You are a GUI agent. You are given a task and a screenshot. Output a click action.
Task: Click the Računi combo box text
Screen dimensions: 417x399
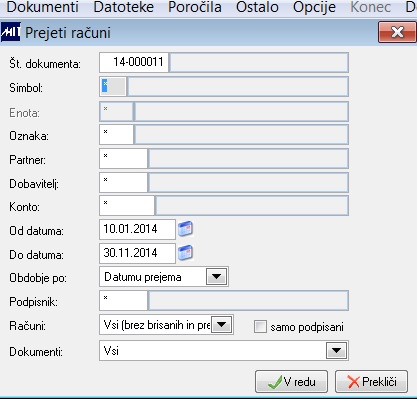click(157, 325)
